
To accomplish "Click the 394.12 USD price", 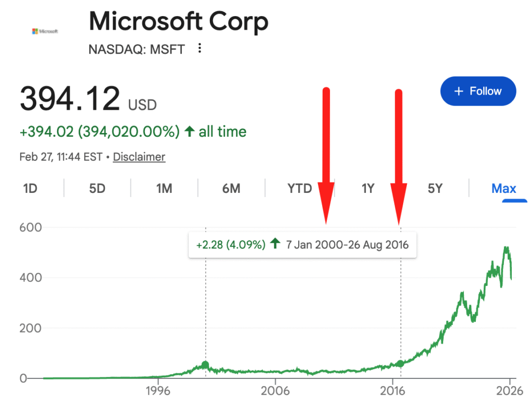I will [x=88, y=99].
